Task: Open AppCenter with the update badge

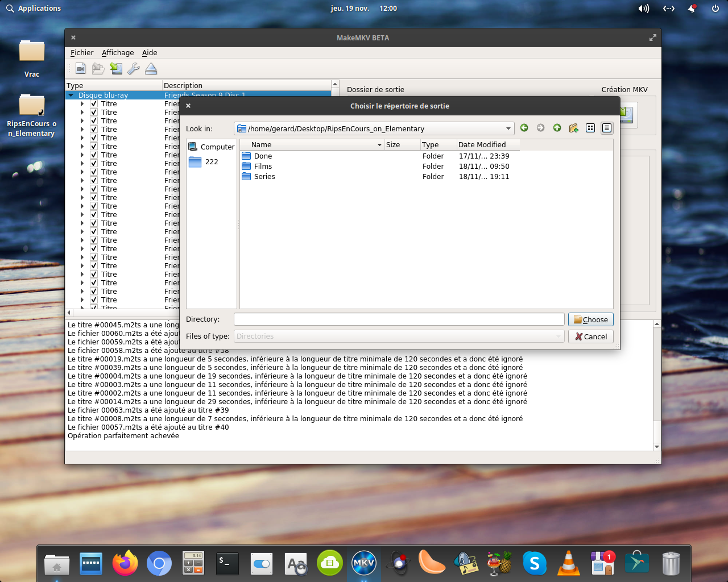Action: point(603,564)
